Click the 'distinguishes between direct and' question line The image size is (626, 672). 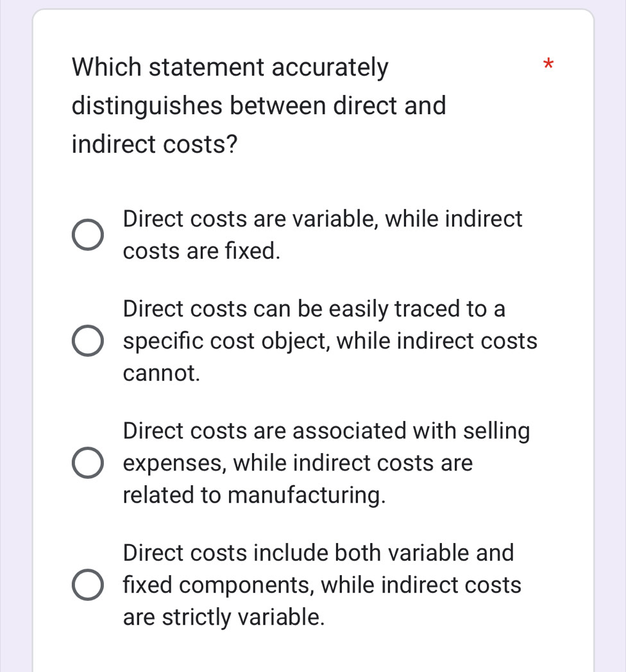point(258,105)
